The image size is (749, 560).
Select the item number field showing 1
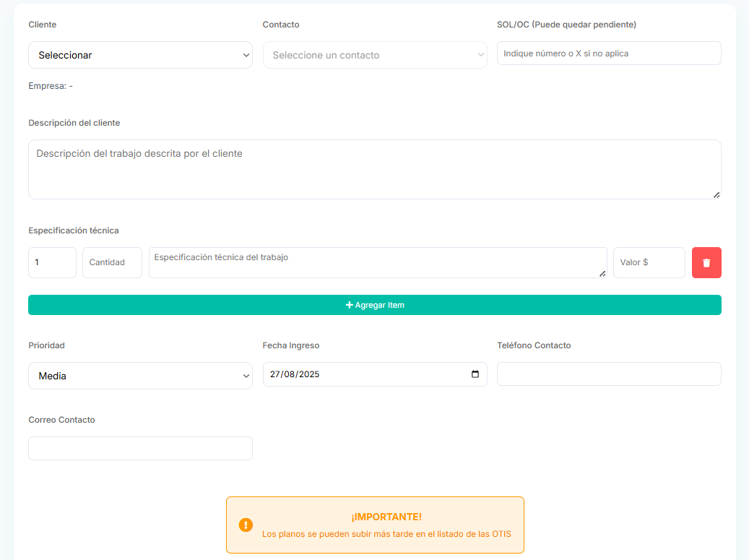52,262
